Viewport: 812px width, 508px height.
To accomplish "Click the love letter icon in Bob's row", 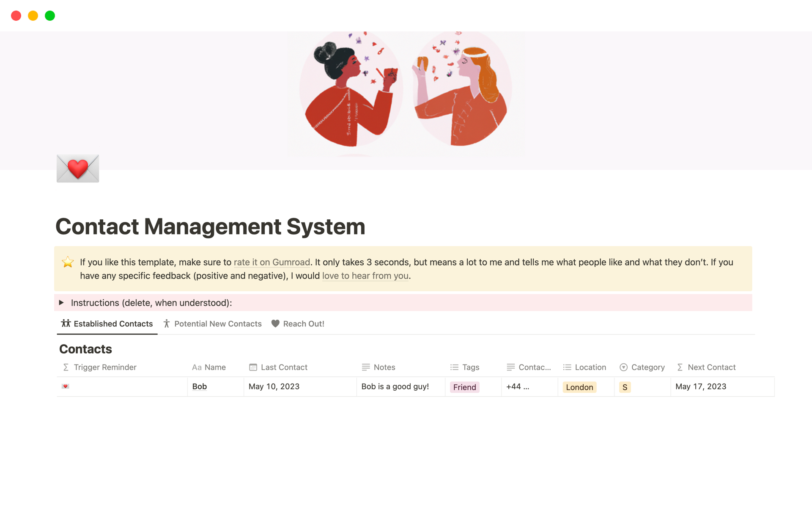I will (65, 386).
